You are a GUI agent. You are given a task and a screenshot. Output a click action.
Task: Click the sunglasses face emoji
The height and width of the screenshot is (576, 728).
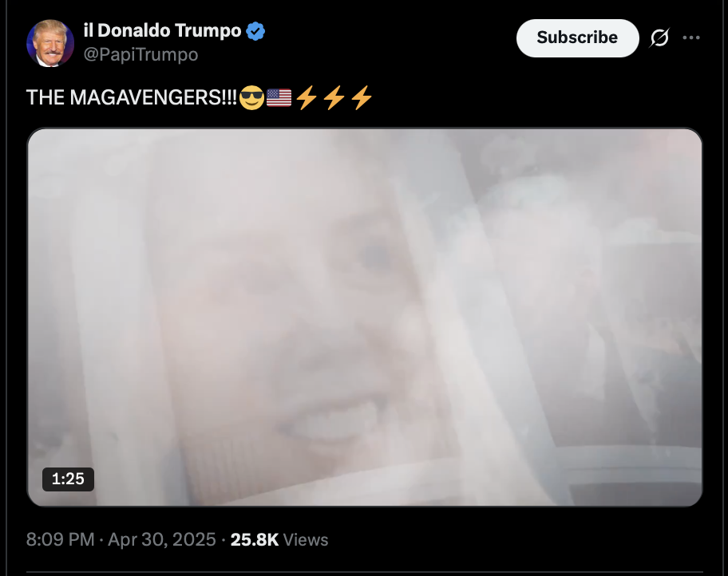[251, 97]
